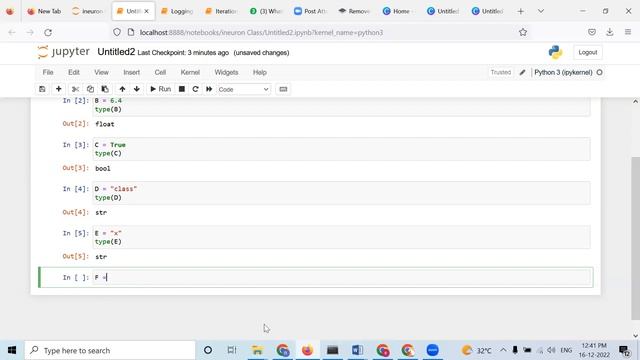
Task: Move selected cell down arrow
Action: (x=137, y=89)
